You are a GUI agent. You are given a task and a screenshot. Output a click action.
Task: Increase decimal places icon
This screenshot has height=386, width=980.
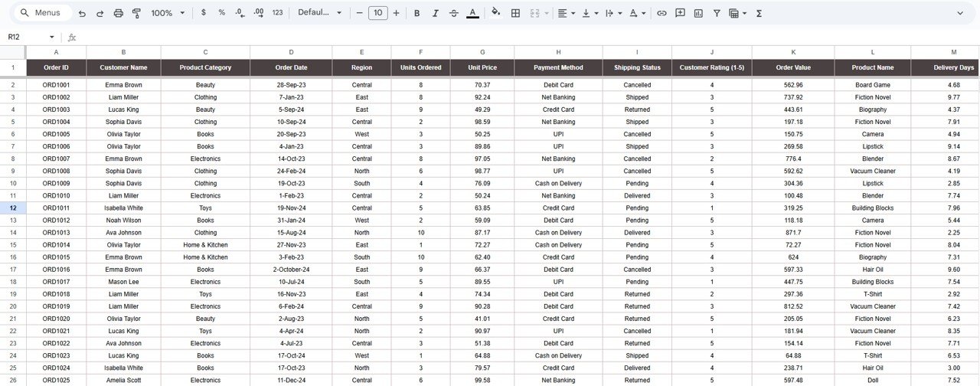pos(259,13)
